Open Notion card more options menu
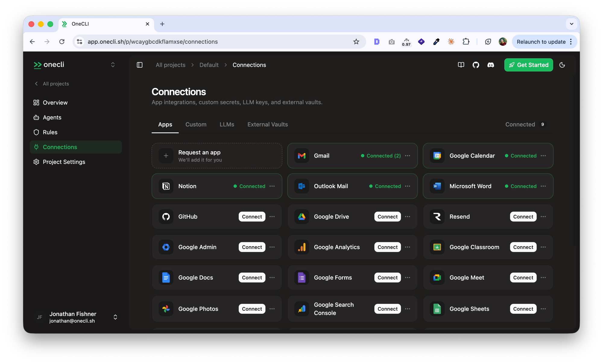 pos(272,186)
